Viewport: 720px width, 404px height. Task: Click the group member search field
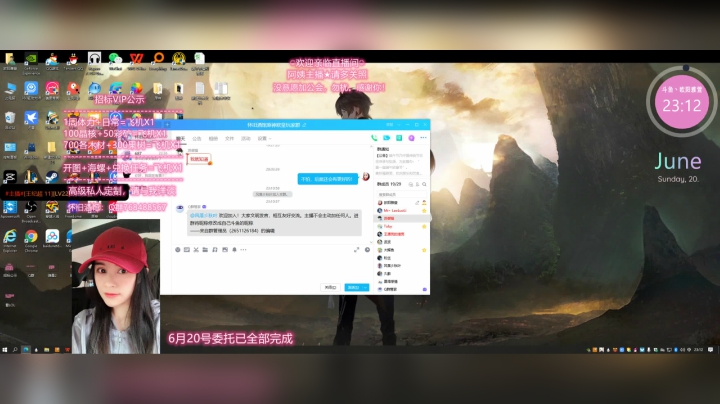[400, 194]
